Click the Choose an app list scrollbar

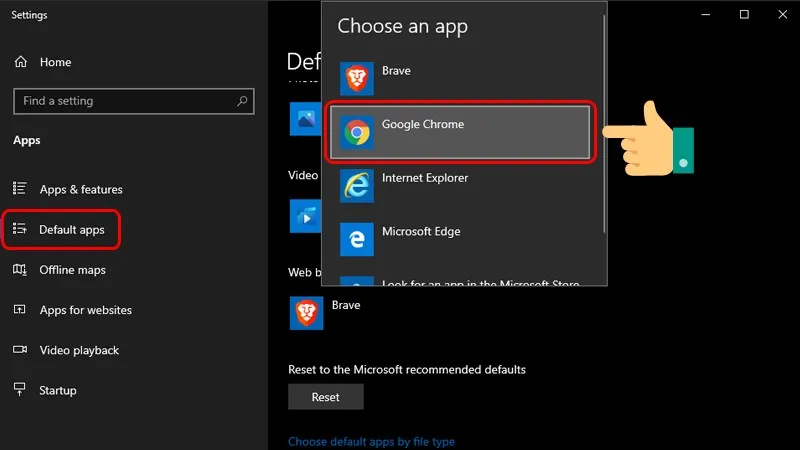pyautogui.click(x=603, y=150)
